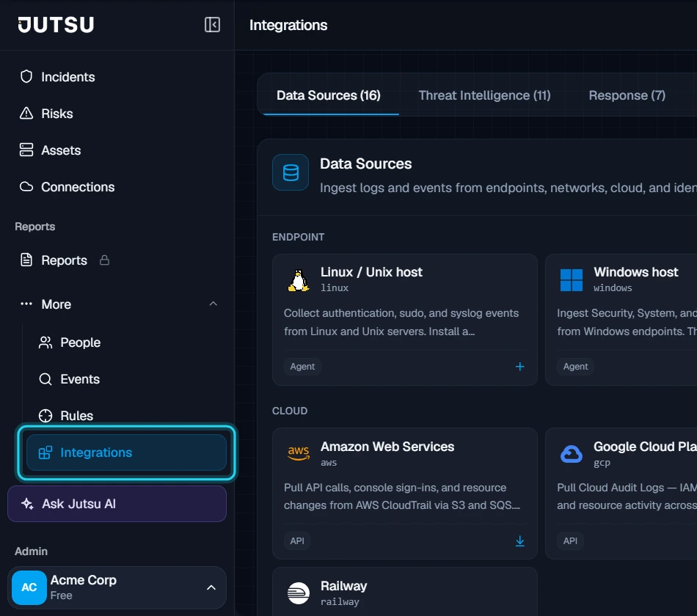The height and width of the screenshot is (616, 697).
Task: Open Events under More
Action: 127,379
